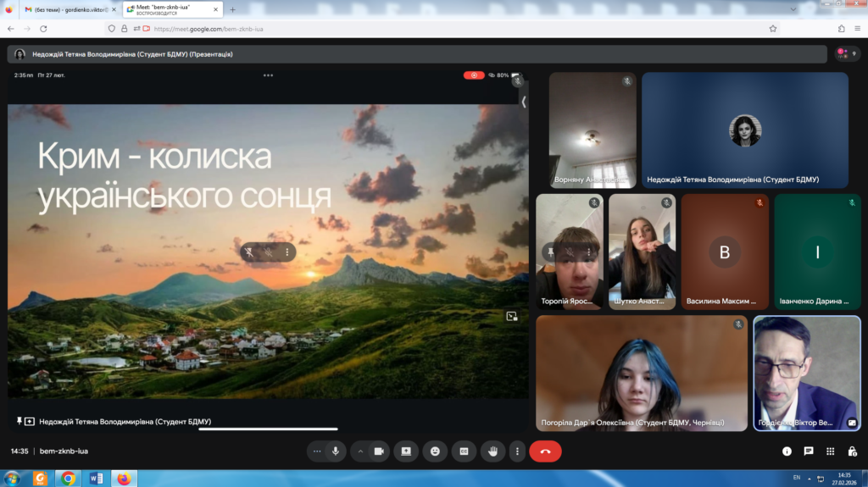
Task: Click the participants count button at top right
Action: tap(847, 53)
